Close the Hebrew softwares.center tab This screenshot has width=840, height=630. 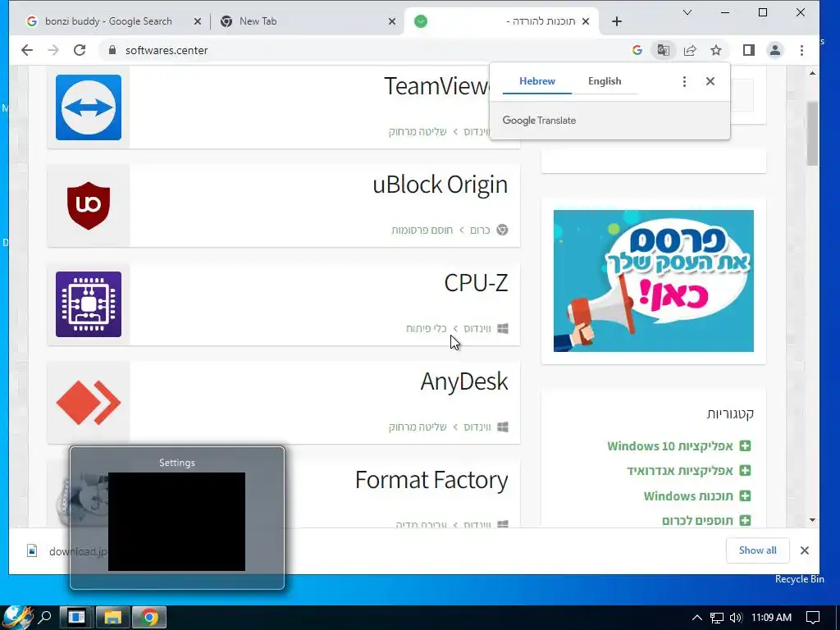(586, 21)
